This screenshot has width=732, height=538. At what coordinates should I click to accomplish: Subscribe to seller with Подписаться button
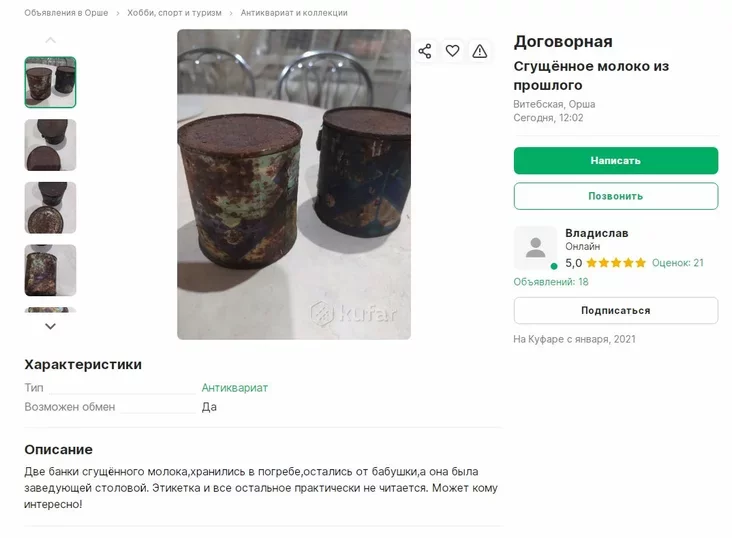coord(615,310)
